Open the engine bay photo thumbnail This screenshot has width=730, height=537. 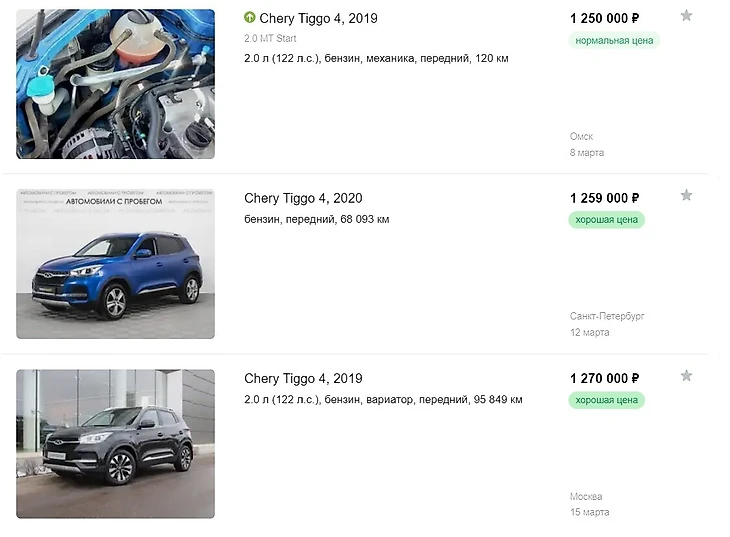tap(115, 84)
